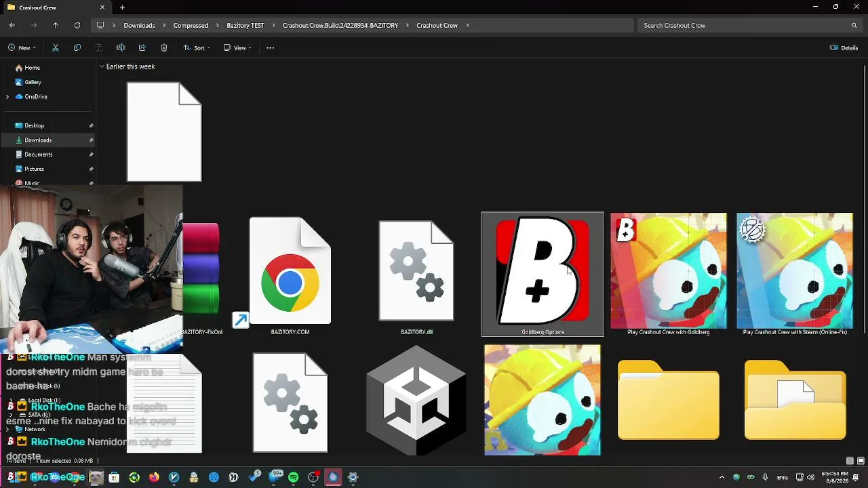Viewport: 868px width, 488px height.
Task: Share the selected file via the Share icon
Action: (142, 47)
